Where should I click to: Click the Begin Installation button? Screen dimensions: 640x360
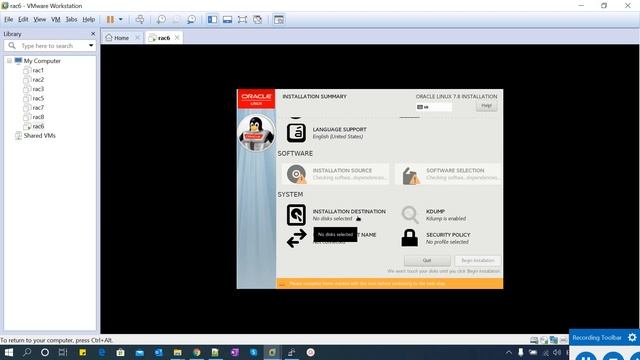[478, 260]
